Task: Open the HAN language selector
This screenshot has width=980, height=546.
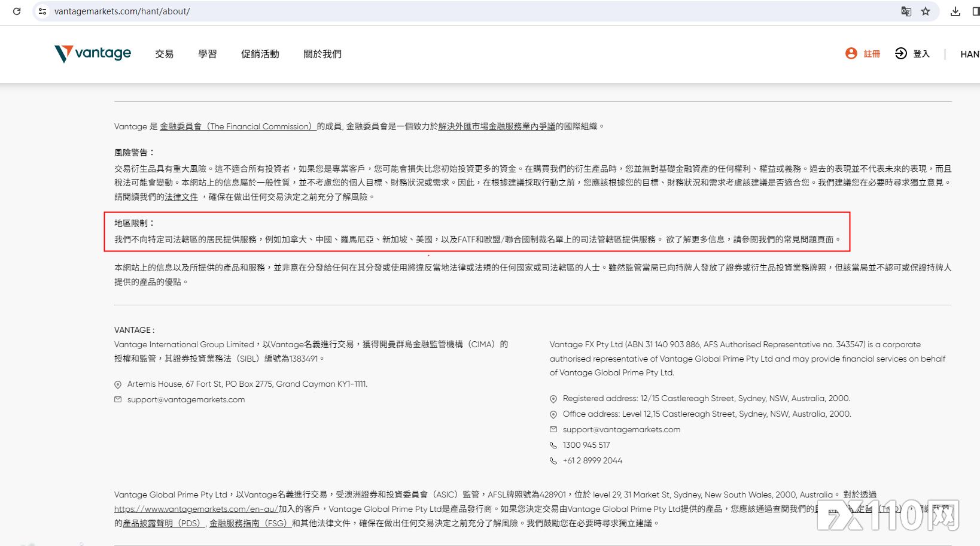Action: [x=970, y=54]
